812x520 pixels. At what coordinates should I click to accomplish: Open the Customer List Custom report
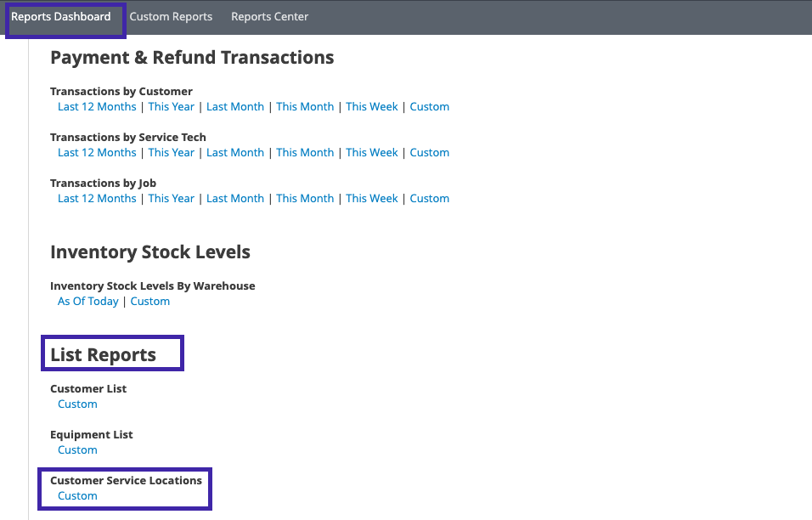pyautogui.click(x=77, y=404)
